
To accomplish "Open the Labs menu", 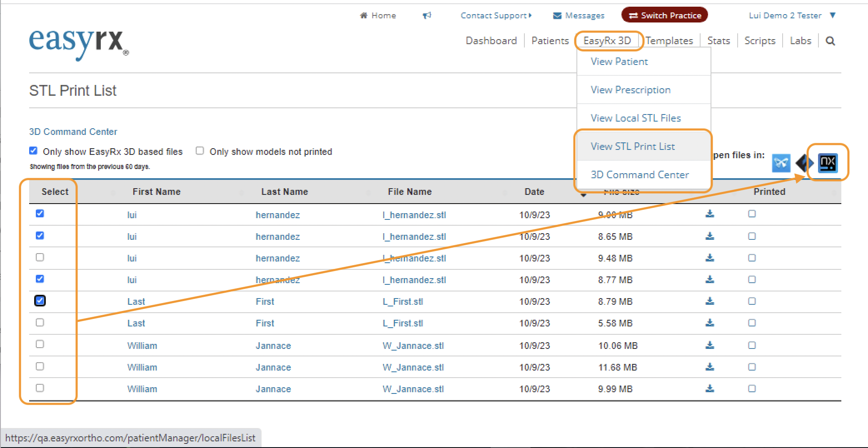I will [x=801, y=41].
